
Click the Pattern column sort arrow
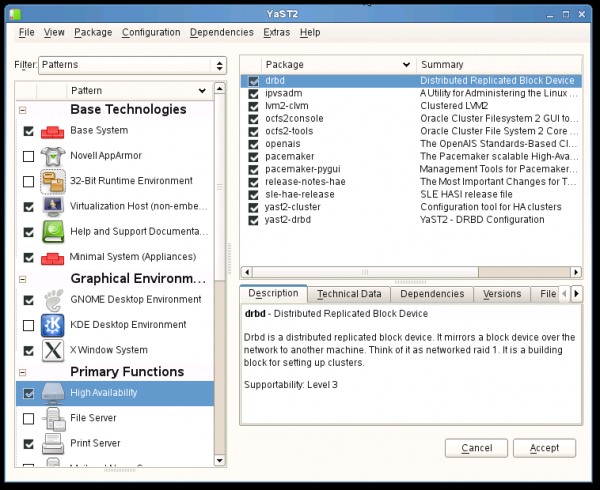[202, 91]
